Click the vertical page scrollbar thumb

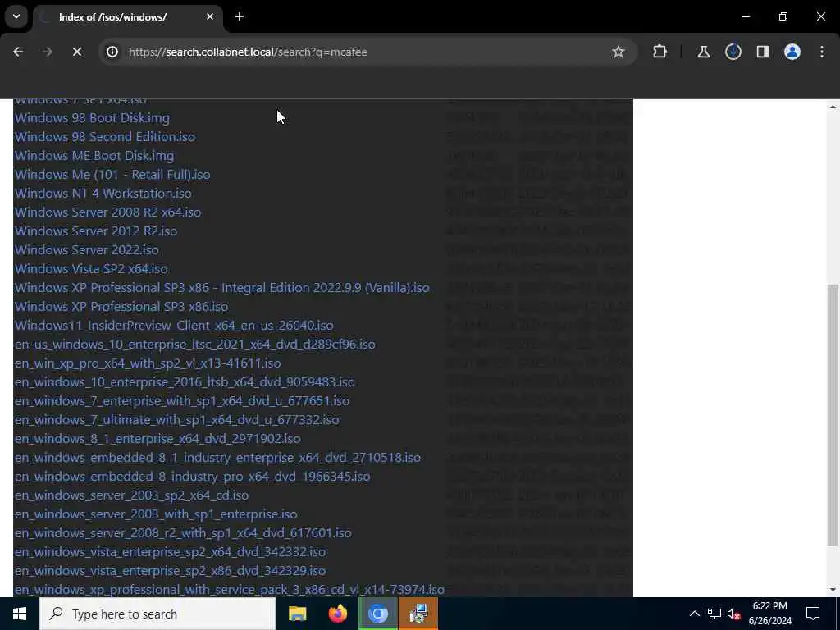(x=832, y=414)
